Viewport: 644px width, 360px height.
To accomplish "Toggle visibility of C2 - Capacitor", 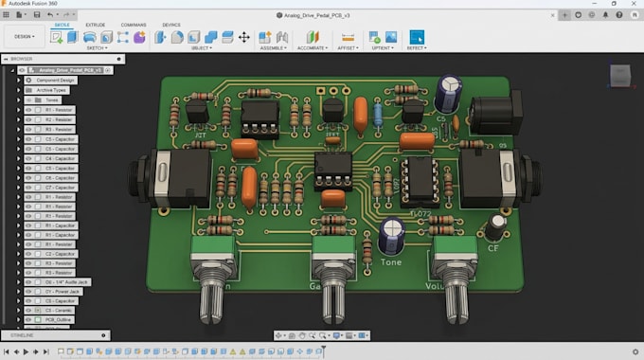I will (28, 254).
